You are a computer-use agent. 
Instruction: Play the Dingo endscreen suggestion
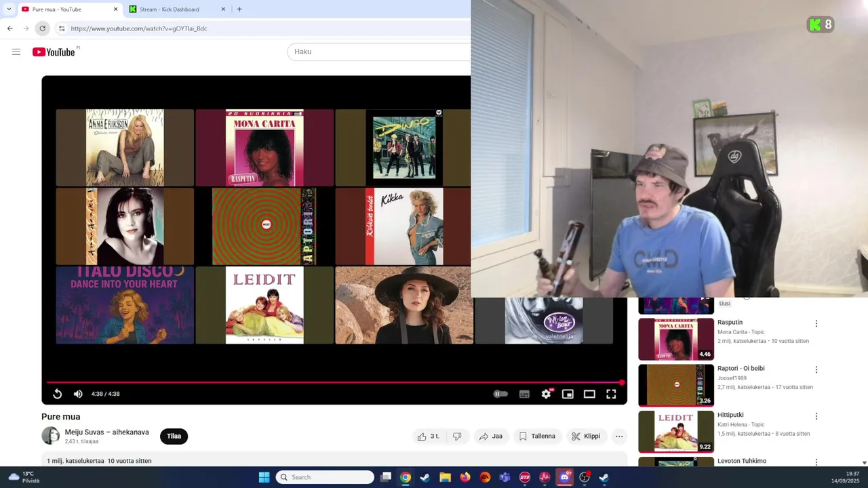403,148
